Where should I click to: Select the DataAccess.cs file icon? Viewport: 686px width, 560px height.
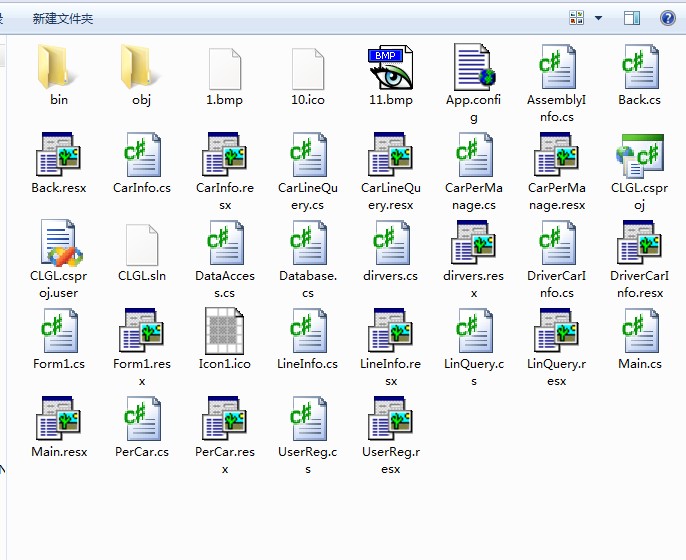click(225, 243)
